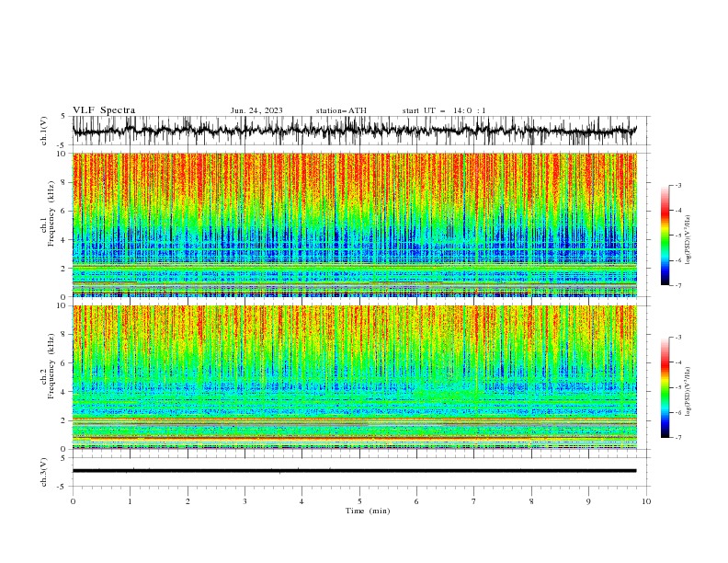Image resolution: width=728 pixels, height=563 pixels.
Task: Click the time axis tick label "1"
Action: tap(130, 501)
